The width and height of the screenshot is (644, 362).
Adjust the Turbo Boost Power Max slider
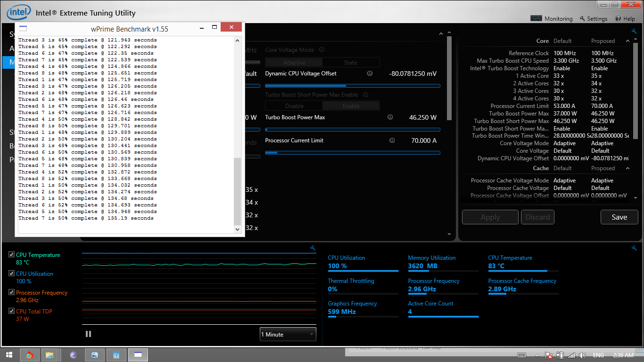352,130
